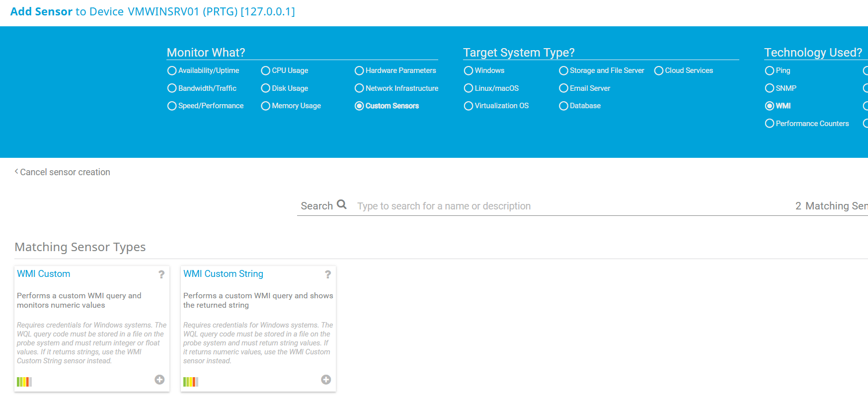The height and width of the screenshot is (401, 868).
Task: Click help icon on WMI Custom card
Action: (161, 274)
